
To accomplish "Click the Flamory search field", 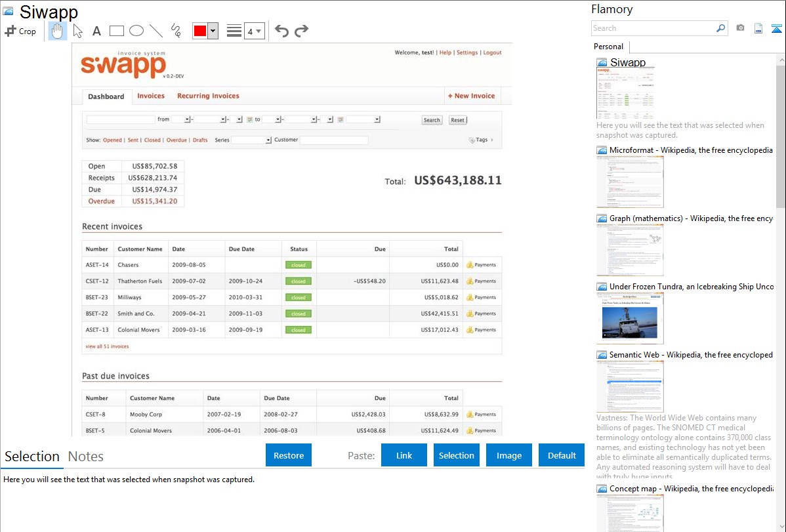I will point(653,28).
